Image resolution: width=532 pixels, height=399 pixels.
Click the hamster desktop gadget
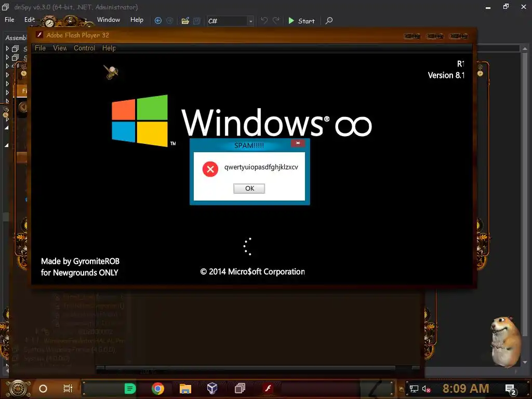coord(506,341)
